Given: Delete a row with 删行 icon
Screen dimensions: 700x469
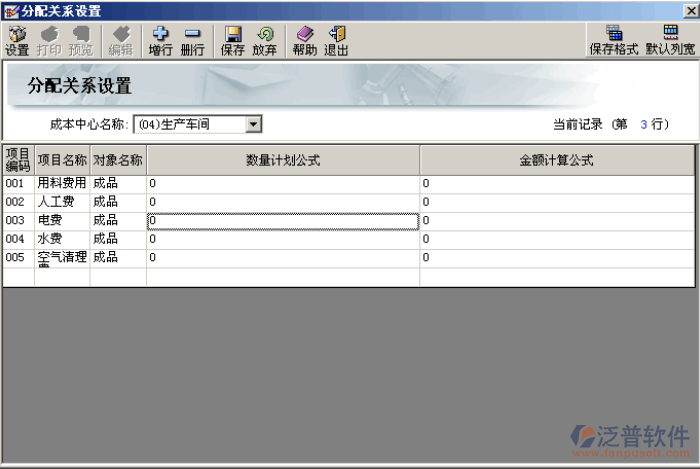Looking at the screenshot, I should click(192, 41).
